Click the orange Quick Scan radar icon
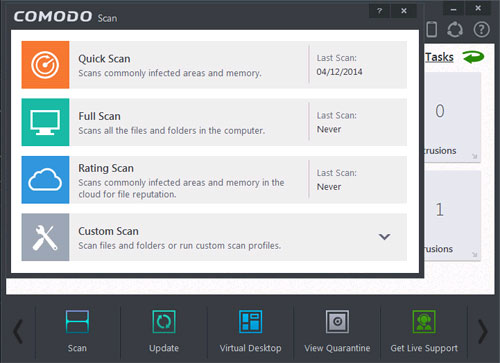The width and height of the screenshot is (500, 363). point(45,65)
